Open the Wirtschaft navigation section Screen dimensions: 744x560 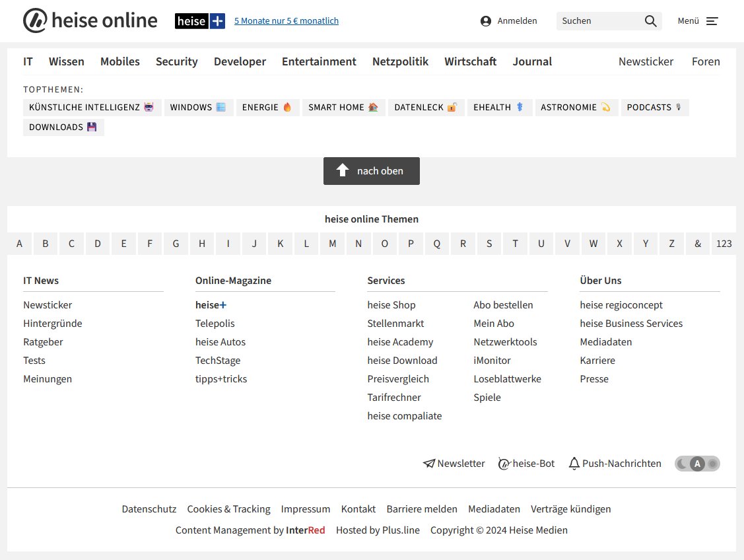tap(470, 61)
